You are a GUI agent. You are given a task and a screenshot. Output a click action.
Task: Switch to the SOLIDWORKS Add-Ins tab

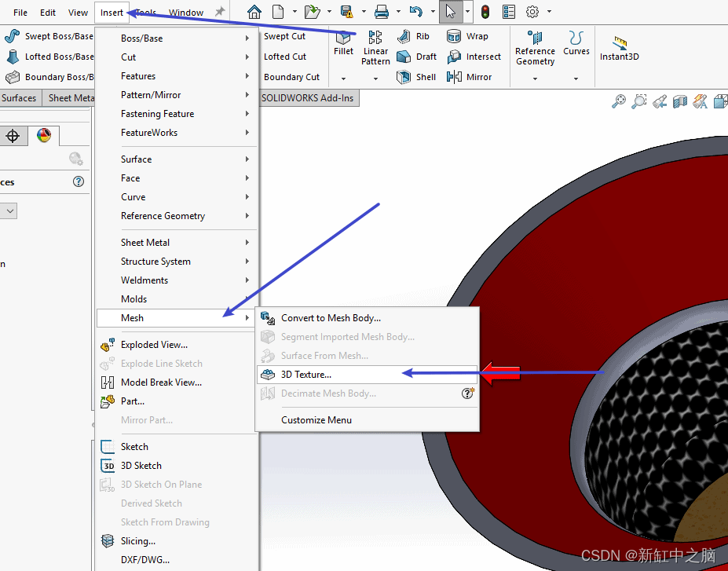pyautogui.click(x=308, y=98)
